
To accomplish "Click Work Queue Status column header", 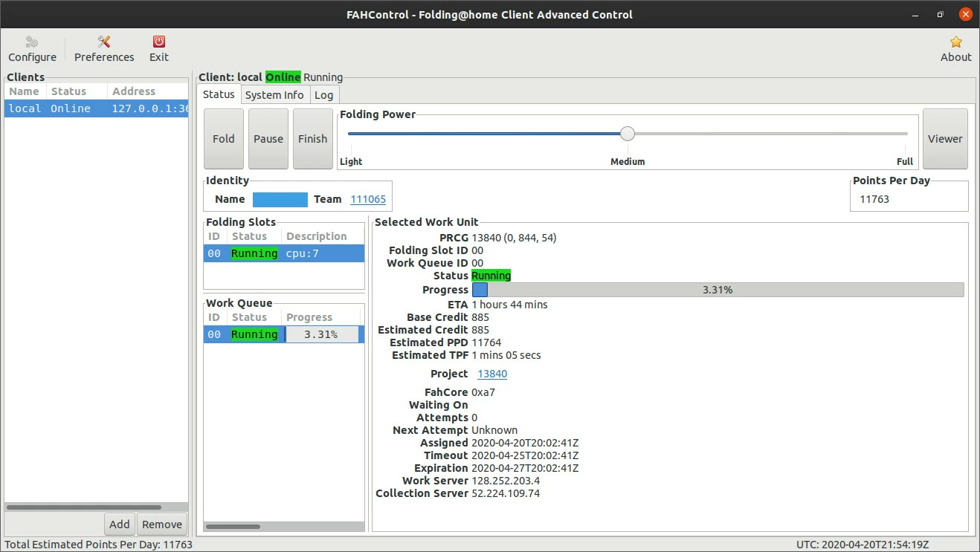I will (254, 317).
